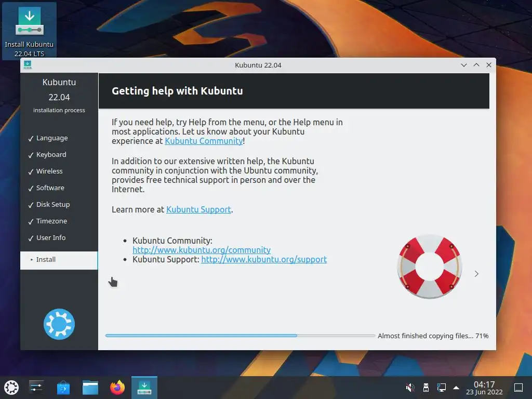This screenshot has width=532, height=399.
Task: Select the Software step in the sidebar
Action: click(x=50, y=188)
